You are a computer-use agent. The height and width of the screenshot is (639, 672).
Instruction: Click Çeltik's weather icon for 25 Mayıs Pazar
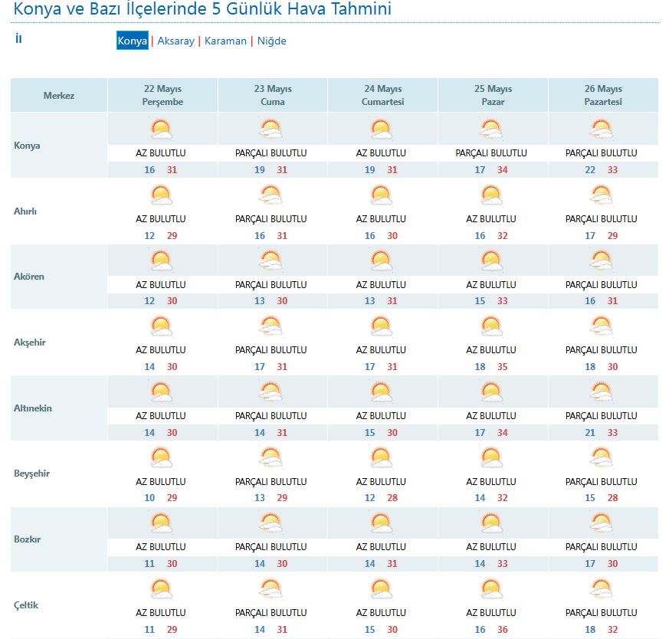tap(491, 589)
